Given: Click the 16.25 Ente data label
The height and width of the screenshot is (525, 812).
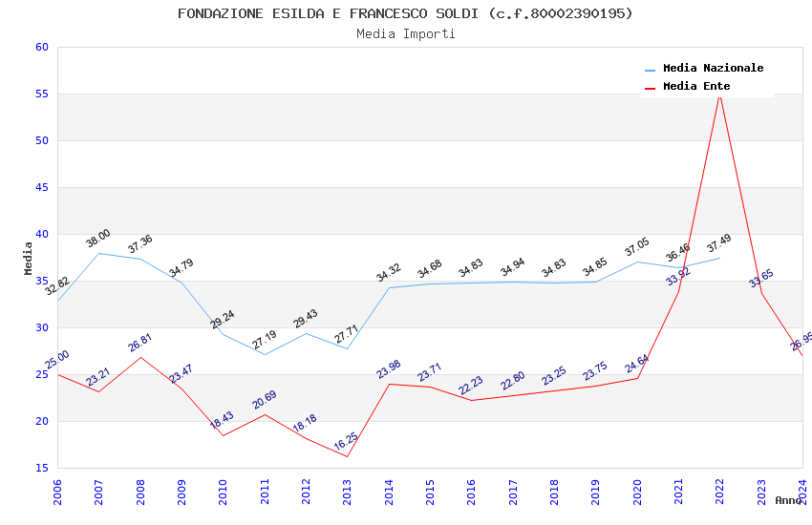Looking at the screenshot, I should coord(346,441).
